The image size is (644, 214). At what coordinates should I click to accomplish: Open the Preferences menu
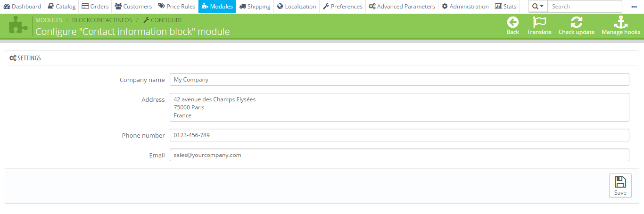pyautogui.click(x=342, y=7)
